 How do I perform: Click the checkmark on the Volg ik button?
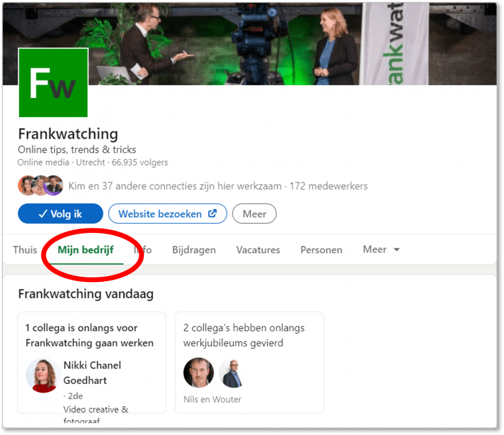(x=43, y=214)
